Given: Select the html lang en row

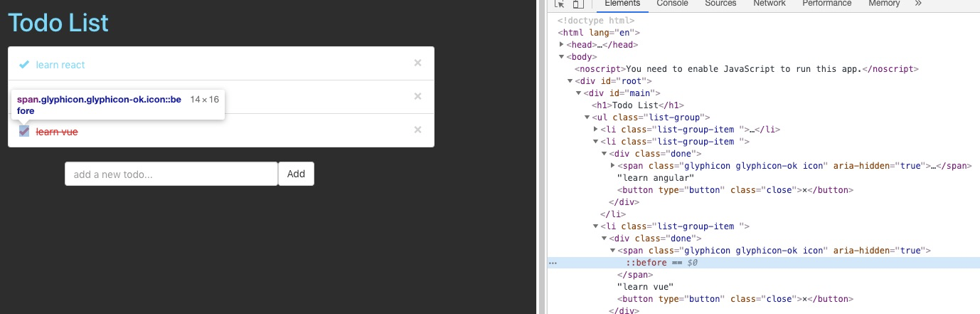Looking at the screenshot, I should [x=600, y=33].
